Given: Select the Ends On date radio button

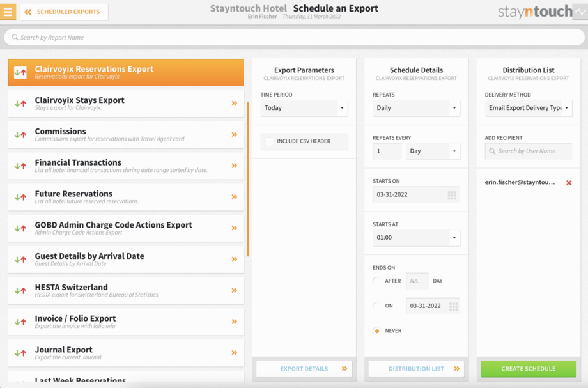Looking at the screenshot, I should [x=376, y=306].
